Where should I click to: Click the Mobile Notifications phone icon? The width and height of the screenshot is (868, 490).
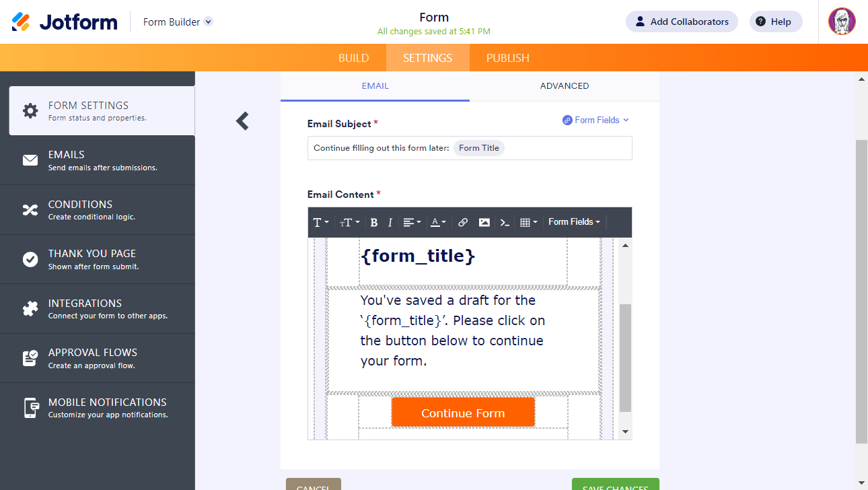coord(30,408)
